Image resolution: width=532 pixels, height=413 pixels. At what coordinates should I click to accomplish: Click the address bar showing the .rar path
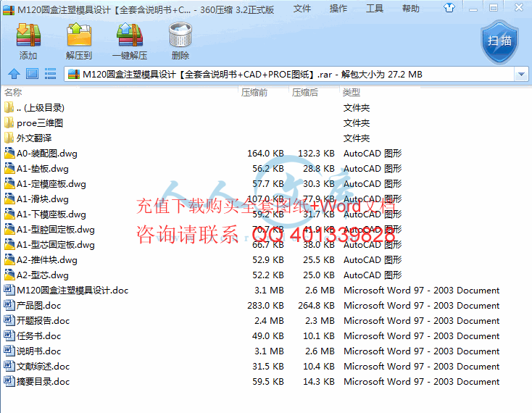click(x=290, y=74)
